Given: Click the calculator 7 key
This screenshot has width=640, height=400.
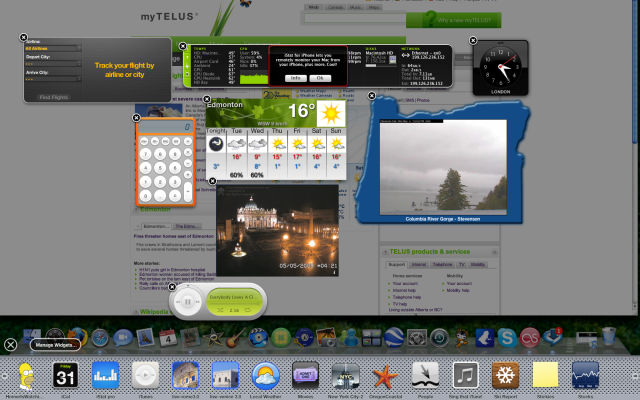Looking at the screenshot, I should [146, 154].
